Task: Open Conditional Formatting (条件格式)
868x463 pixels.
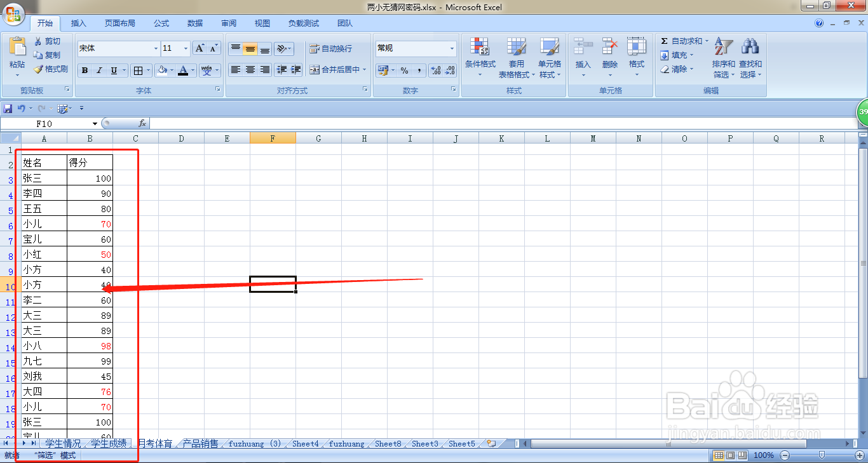Action: coord(480,57)
